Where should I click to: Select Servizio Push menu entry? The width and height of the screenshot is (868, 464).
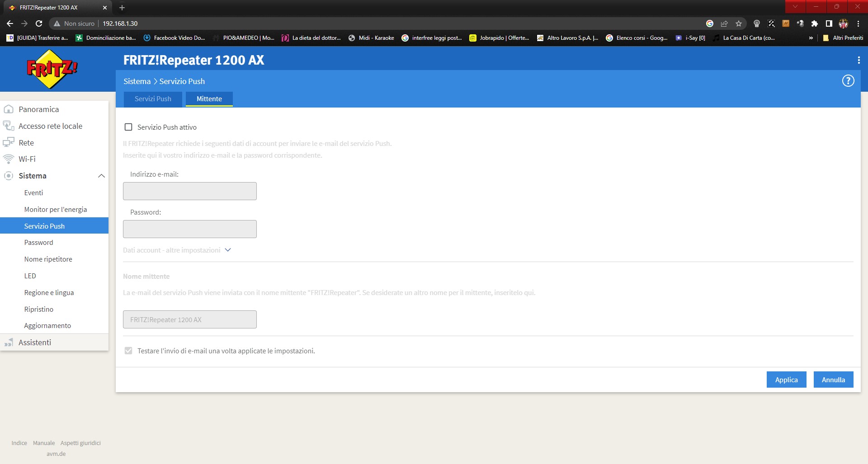click(54, 226)
